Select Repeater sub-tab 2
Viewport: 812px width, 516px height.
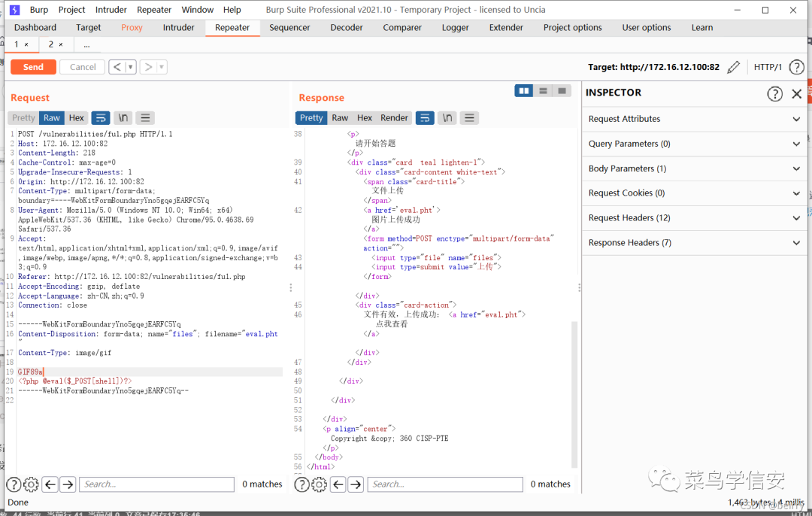51,44
